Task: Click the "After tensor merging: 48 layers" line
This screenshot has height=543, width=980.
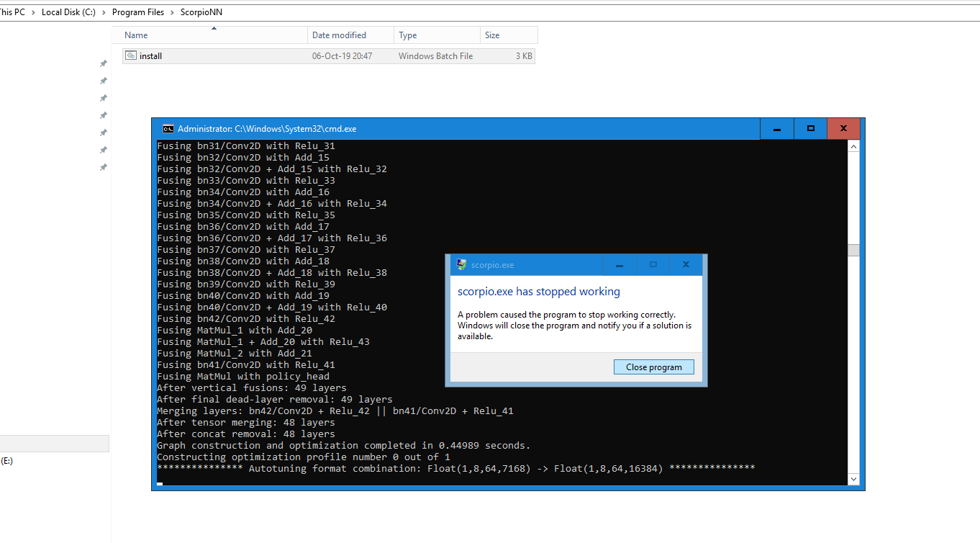Action: pyautogui.click(x=245, y=422)
